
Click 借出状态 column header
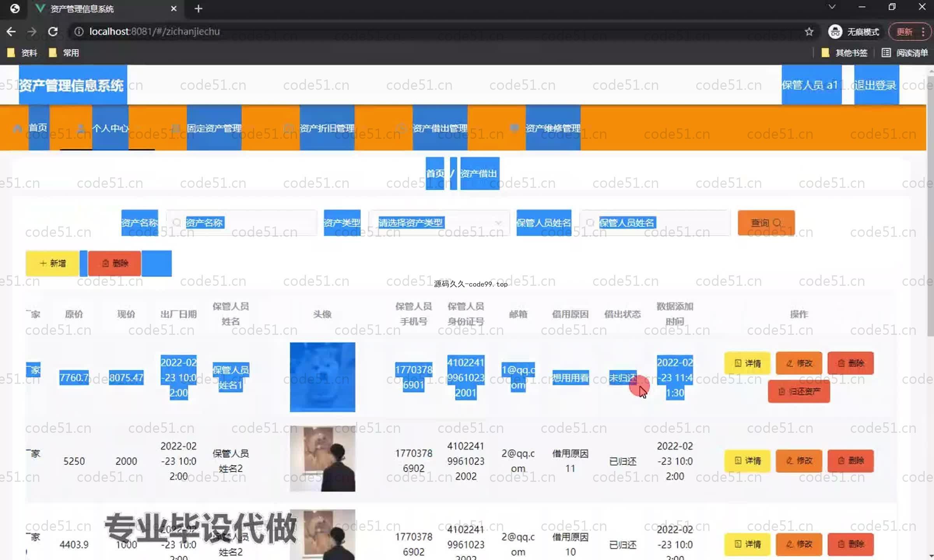point(623,314)
